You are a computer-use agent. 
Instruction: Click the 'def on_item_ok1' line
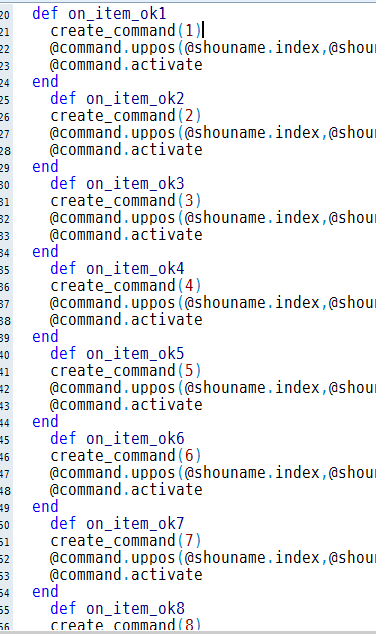point(99,14)
